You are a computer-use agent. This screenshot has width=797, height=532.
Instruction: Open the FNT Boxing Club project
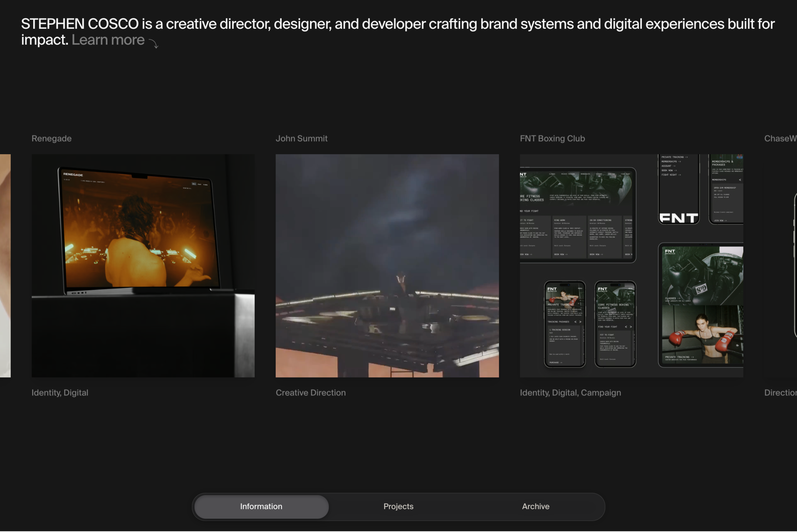552,138
